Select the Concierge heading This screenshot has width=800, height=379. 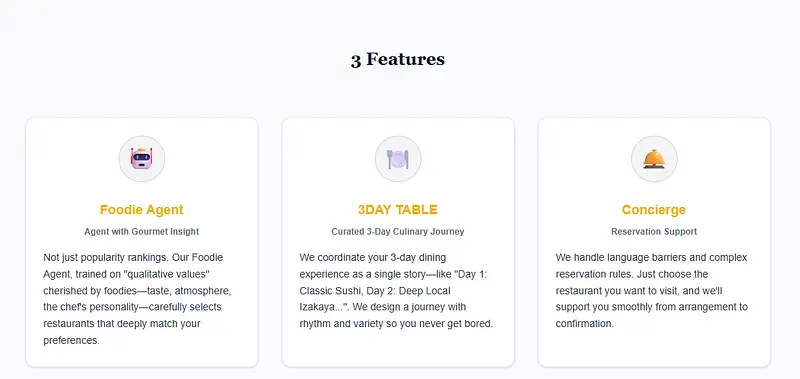click(654, 210)
